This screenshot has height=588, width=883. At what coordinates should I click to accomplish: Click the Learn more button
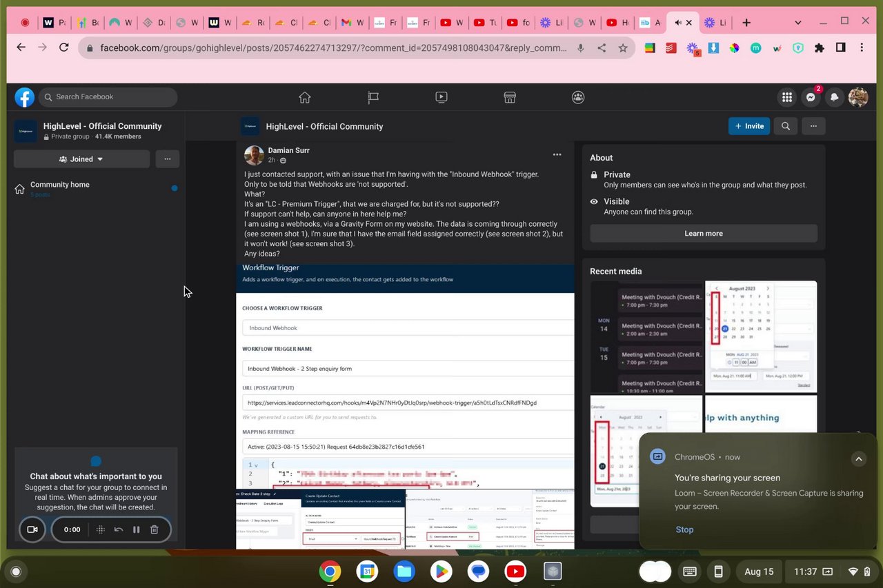point(704,233)
